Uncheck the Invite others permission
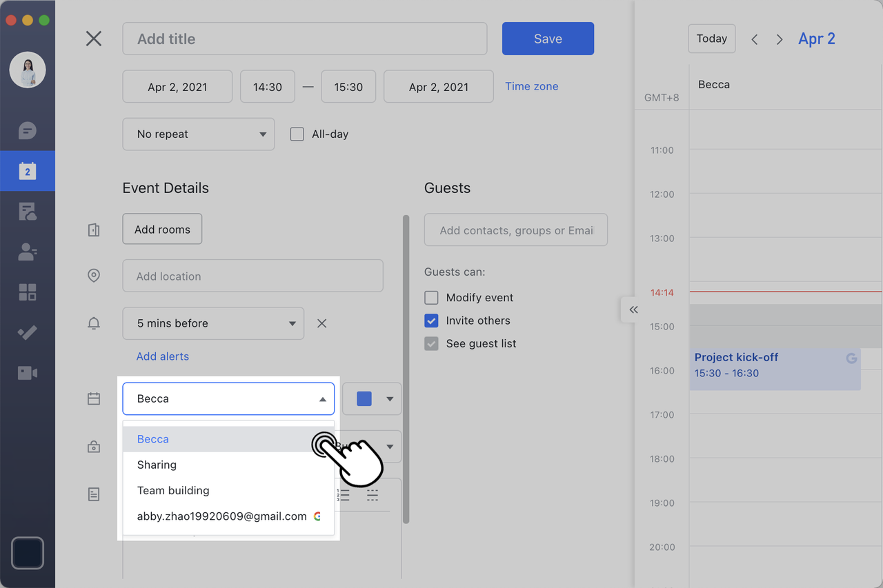The height and width of the screenshot is (588, 883). coord(431,321)
